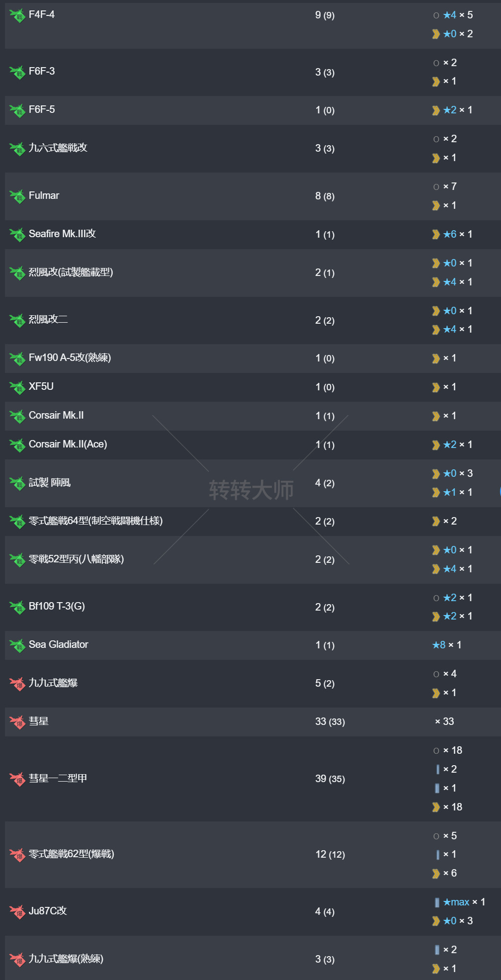Click the fighter icon beside Sea Gladiator

(17, 645)
